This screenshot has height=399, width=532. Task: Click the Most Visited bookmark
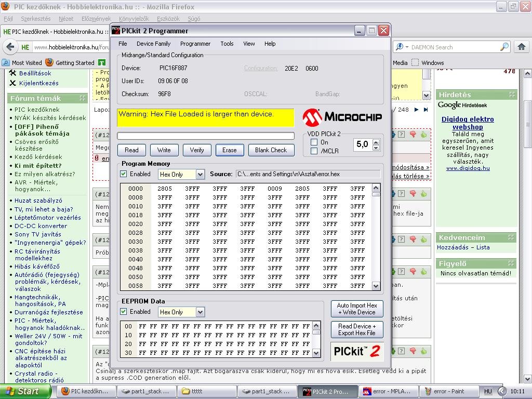point(22,63)
